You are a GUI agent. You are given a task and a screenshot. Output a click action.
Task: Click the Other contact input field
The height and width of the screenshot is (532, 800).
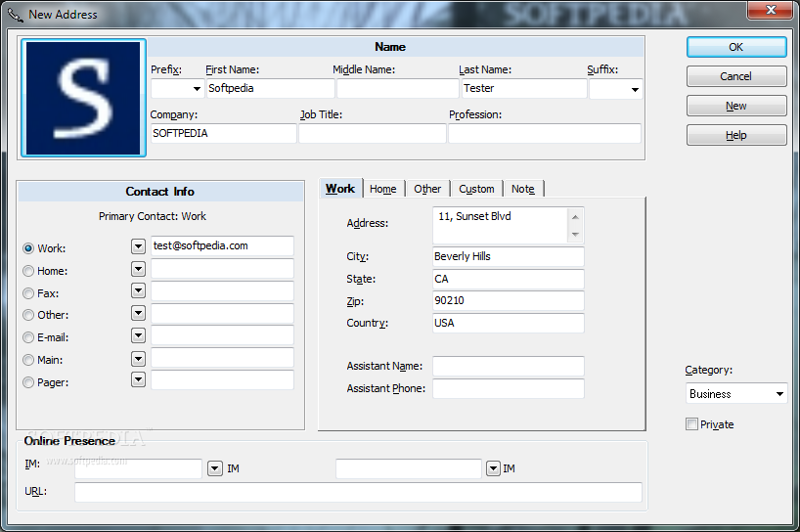point(222,313)
